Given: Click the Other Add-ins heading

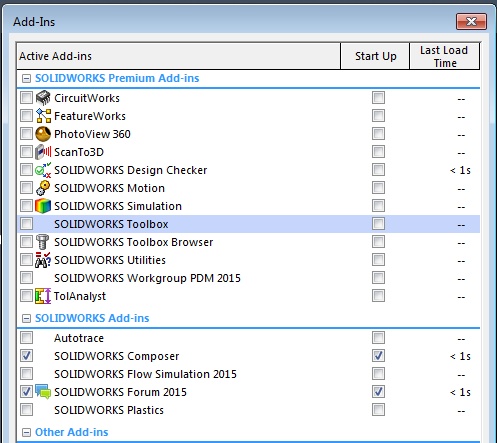Looking at the screenshot, I should [72, 432].
